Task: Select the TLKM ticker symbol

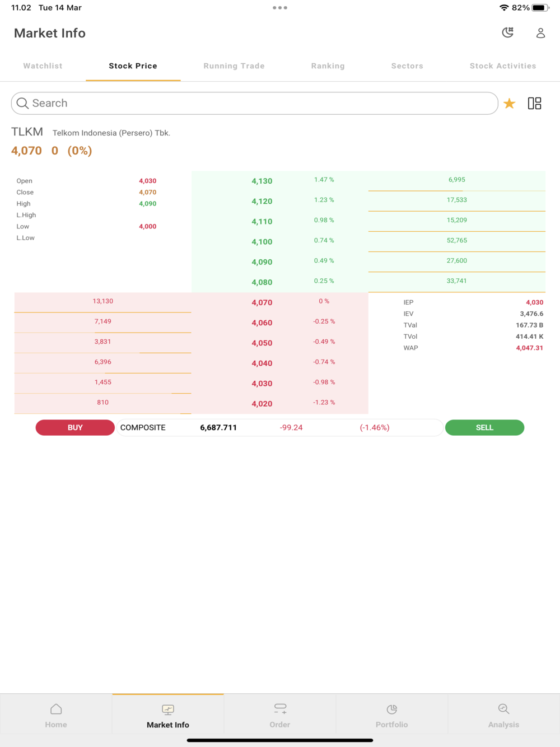Action: (27, 132)
